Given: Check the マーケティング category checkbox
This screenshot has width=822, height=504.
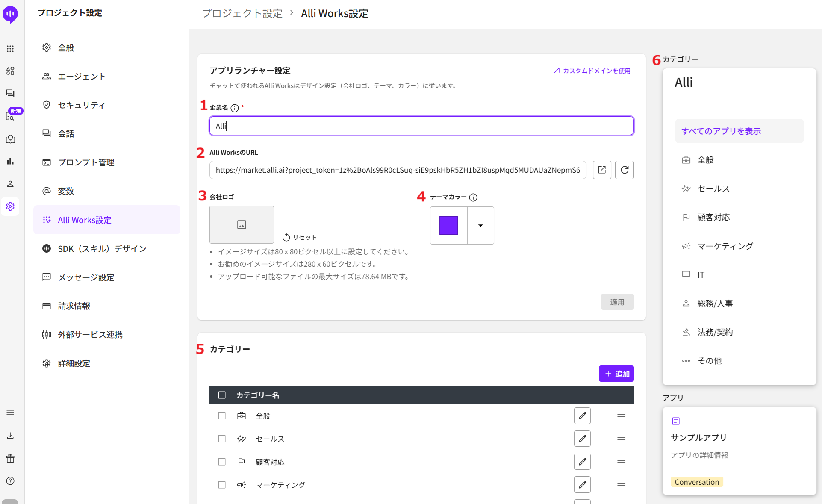Looking at the screenshot, I should click(x=221, y=485).
